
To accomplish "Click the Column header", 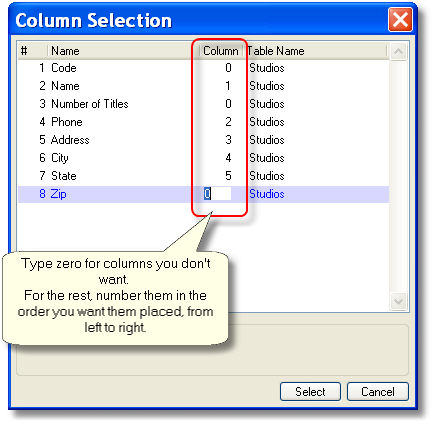I will (220, 51).
